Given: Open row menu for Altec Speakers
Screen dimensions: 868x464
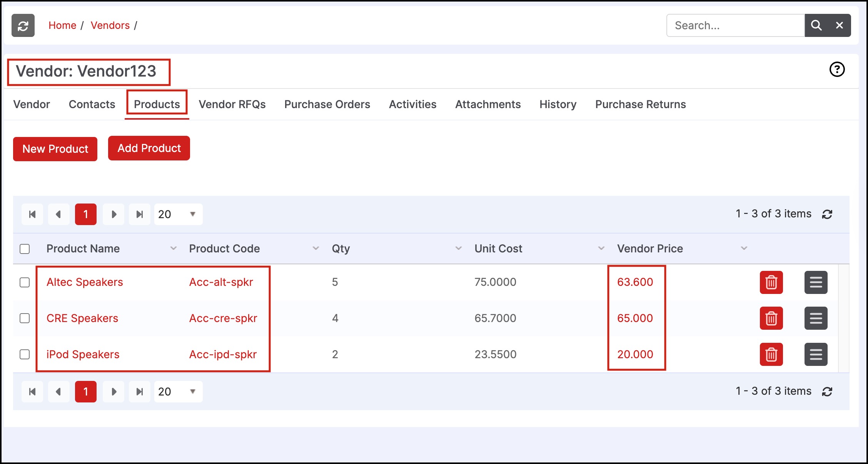Looking at the screenshot, I should coord(816,282).
